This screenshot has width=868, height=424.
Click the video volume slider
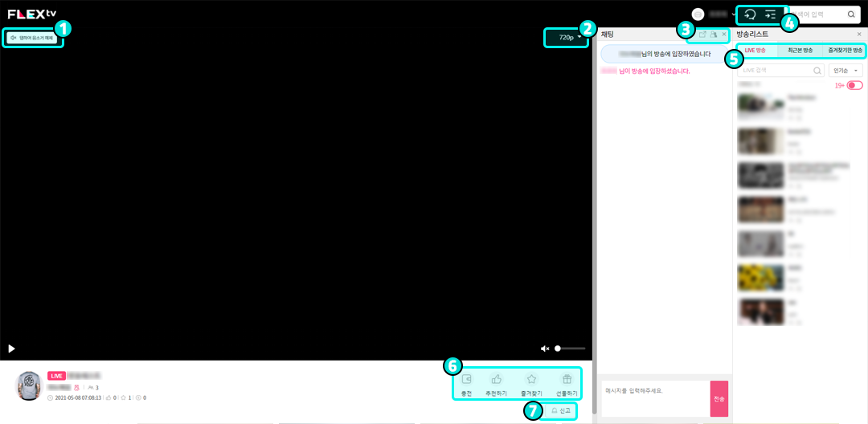pyautogui.click(x=571, y=349)
